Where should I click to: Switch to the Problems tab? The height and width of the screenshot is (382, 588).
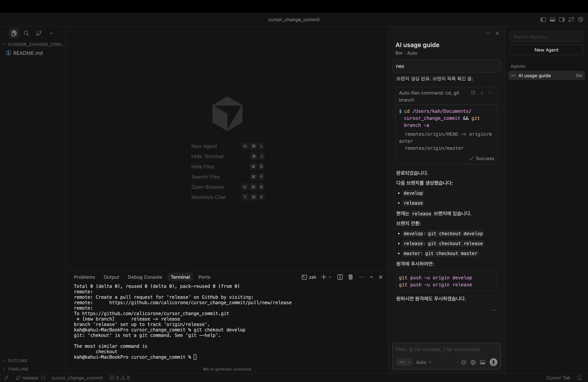[84, 277]
